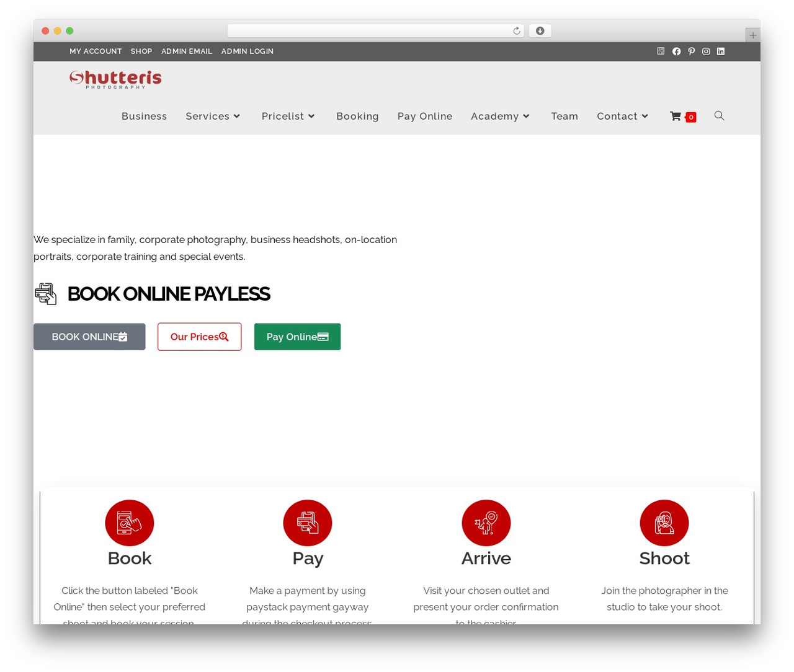Click the Arrive step heading
The image size is (794, 672).
click(486, 559)
